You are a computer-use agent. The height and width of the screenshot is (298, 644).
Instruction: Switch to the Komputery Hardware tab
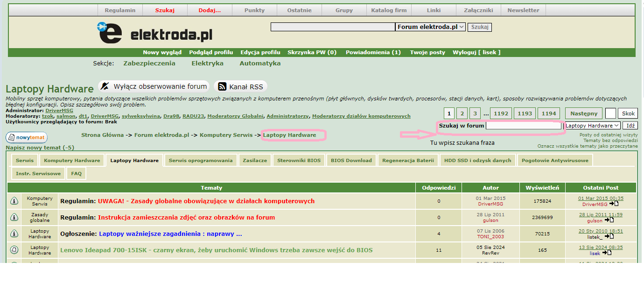pyautogui.click(x=72, y=160)
